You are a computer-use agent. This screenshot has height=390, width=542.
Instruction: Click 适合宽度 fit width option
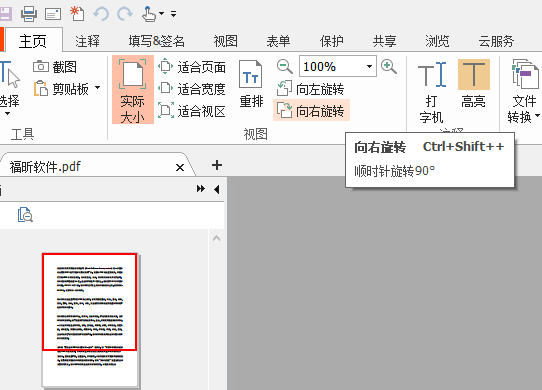pos(192,89)
